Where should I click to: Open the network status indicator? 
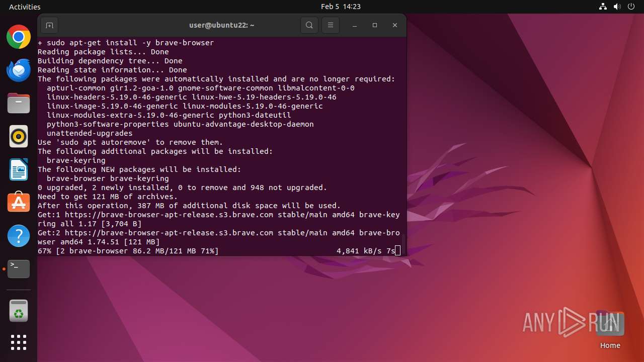point(603,7)
